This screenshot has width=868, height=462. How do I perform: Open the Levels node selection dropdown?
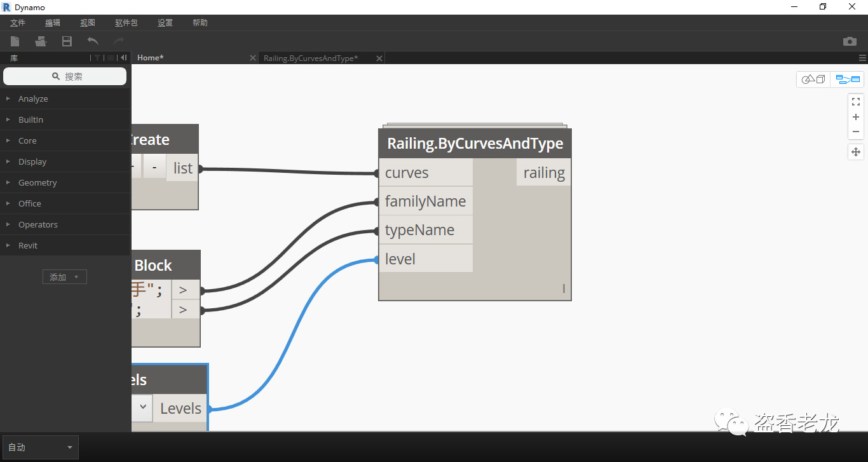point(142,407)
